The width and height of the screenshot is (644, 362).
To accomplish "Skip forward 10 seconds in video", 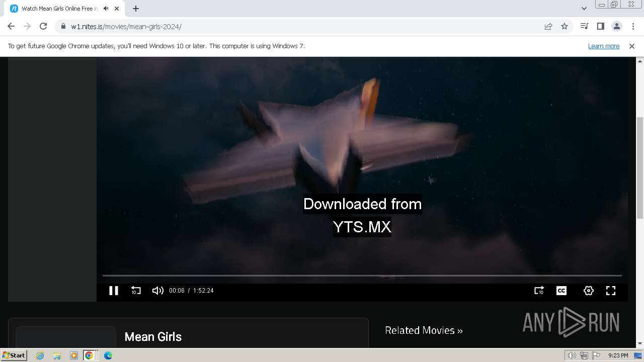I will tap(539, 291).
